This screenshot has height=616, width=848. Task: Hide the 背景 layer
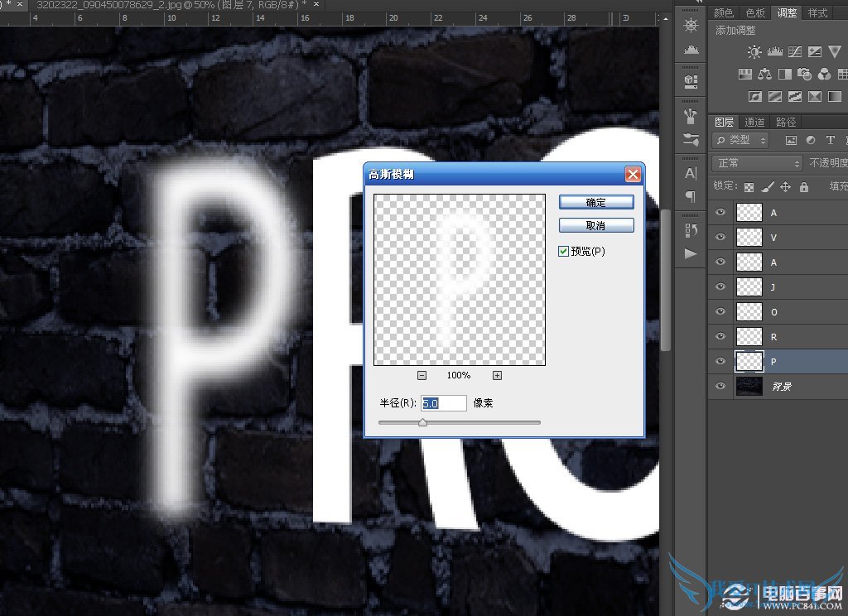[x=720, y=386]
